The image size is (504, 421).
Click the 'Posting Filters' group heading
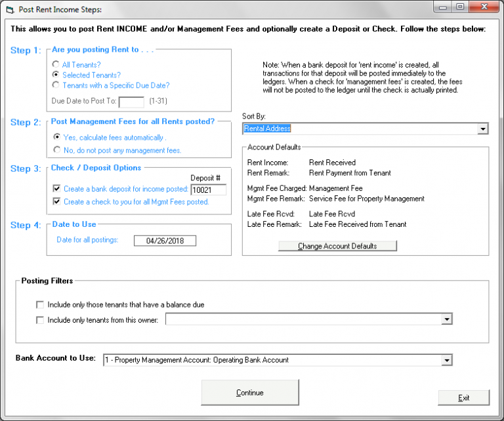[47, 281]
